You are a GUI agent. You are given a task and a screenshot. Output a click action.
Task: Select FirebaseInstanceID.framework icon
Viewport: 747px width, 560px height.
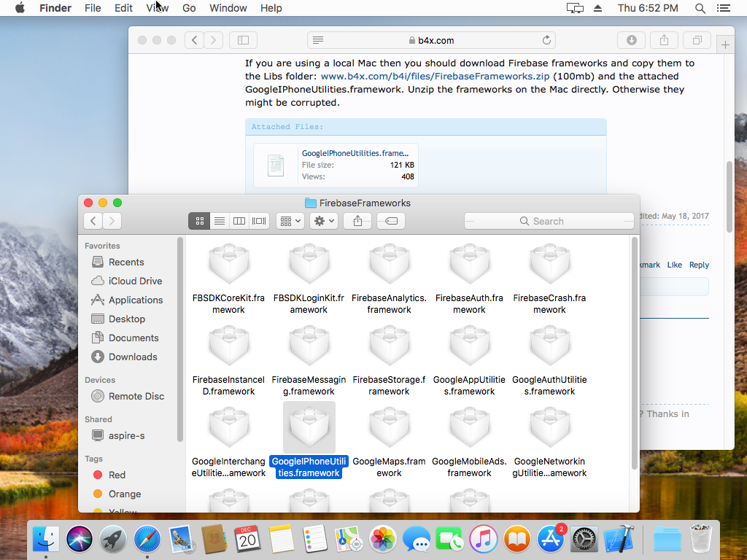[x=228, y=346]
